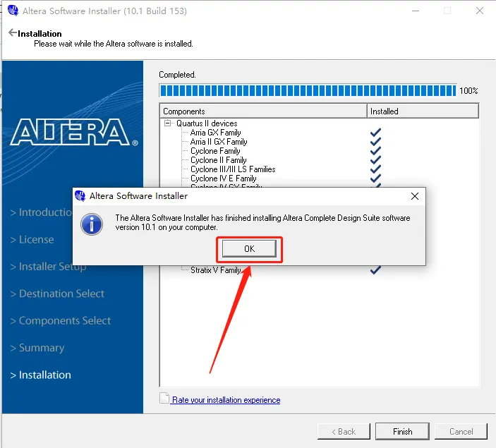Select the Installer Setup step in sidebar
The image size is (496, 448).
pyautogui.click(x=48, y=267)
